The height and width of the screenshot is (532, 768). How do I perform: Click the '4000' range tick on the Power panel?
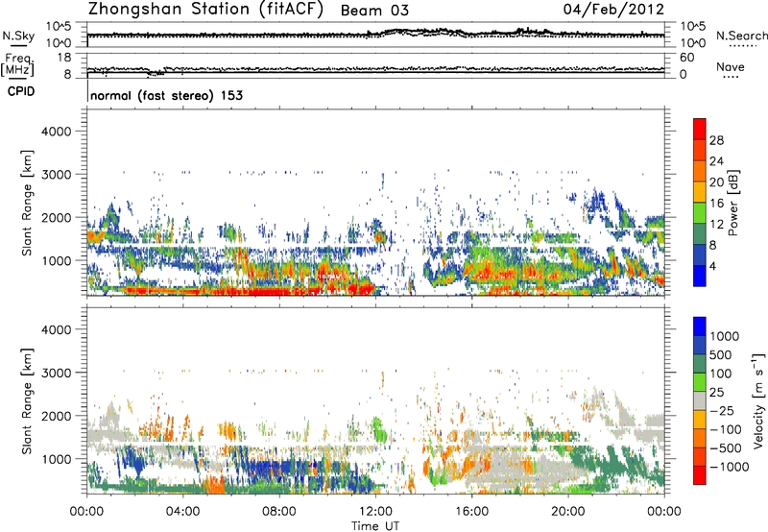56,132
